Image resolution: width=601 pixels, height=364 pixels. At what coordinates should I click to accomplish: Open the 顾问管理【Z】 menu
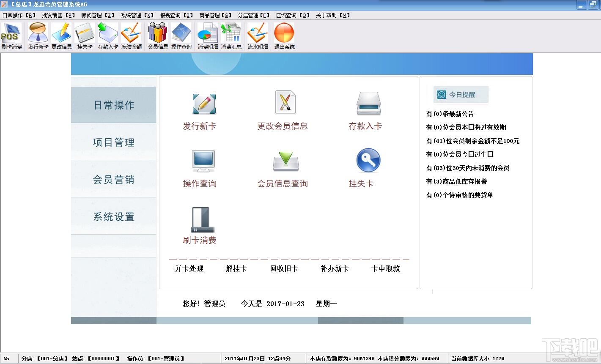click(98, 15)
